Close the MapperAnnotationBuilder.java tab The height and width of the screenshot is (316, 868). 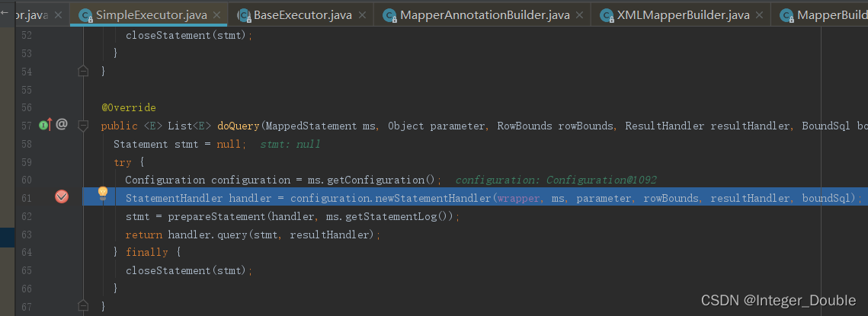coord(580,15)
